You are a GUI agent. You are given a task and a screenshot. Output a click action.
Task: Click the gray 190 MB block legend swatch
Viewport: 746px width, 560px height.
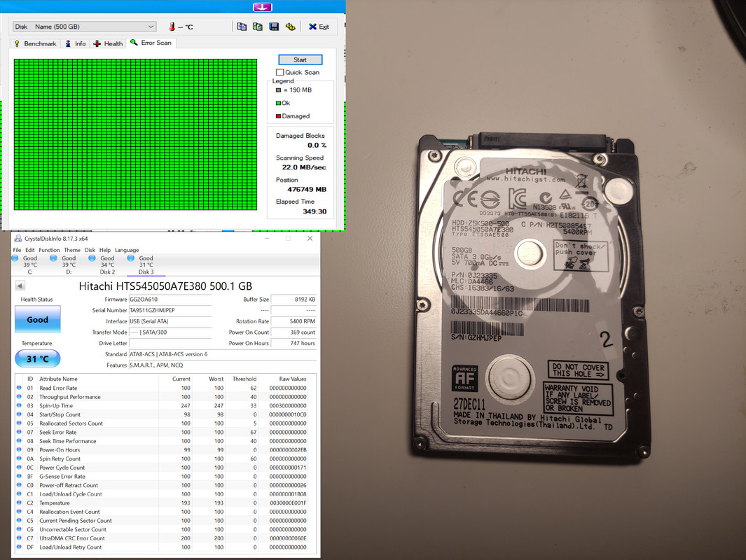coord(278,90)
